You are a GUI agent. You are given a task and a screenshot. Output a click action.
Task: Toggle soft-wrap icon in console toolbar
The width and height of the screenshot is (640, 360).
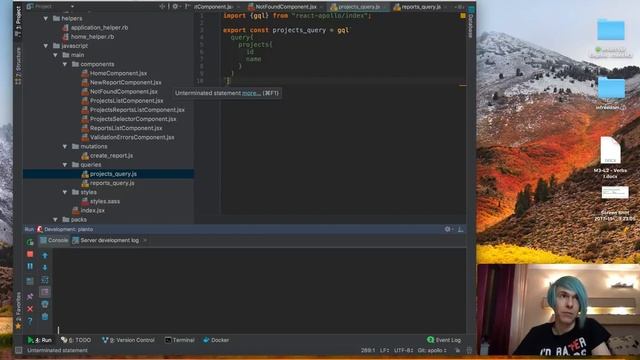[45, 280]
